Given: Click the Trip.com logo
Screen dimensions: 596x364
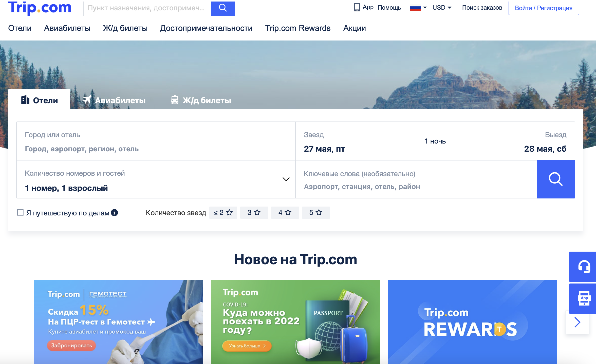Looking at the screenshot, I should (x=40, y=8).
